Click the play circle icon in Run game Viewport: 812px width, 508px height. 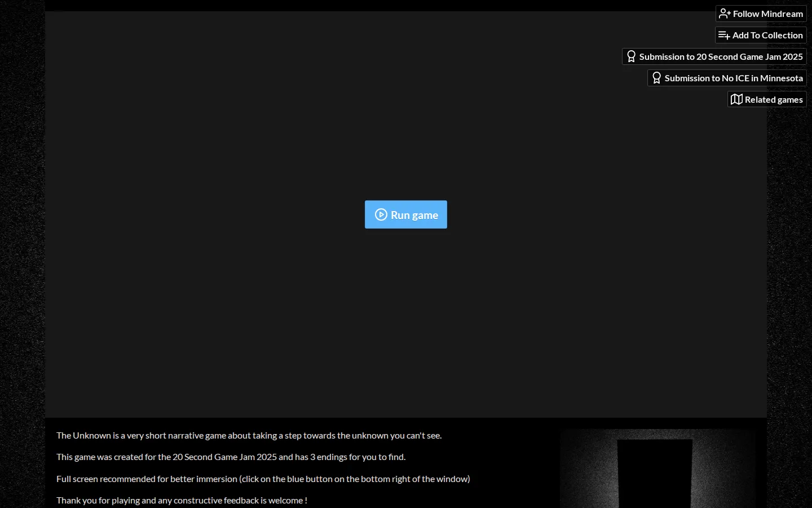pos(381,214)
